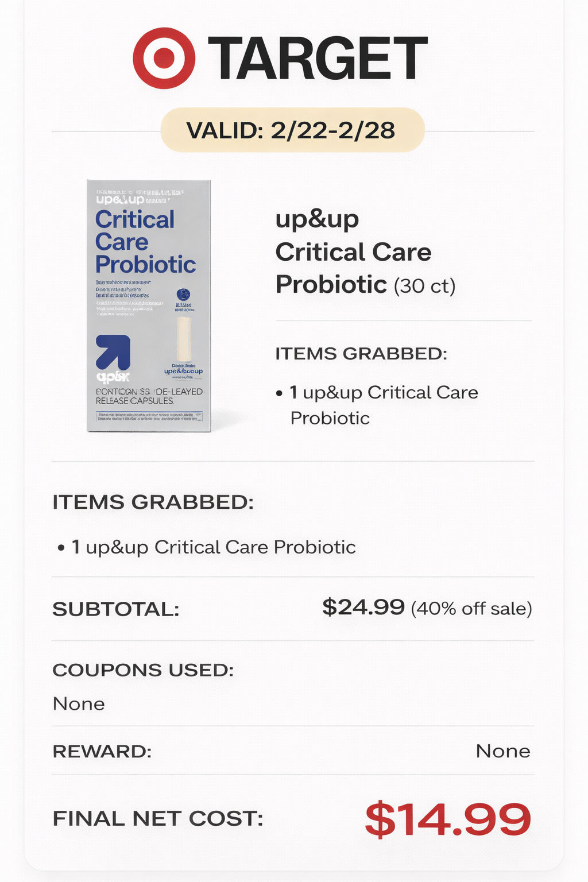The image size is (588, 882).
Task: Open the probiotic product box image
Action: [x=149, y=305]
